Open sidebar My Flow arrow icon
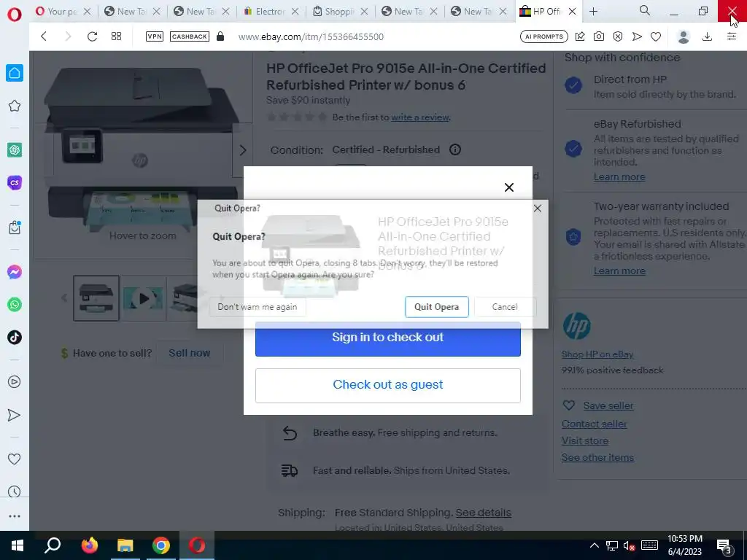Viewport: 747px width, 560px height. click(x=15, y=415)
